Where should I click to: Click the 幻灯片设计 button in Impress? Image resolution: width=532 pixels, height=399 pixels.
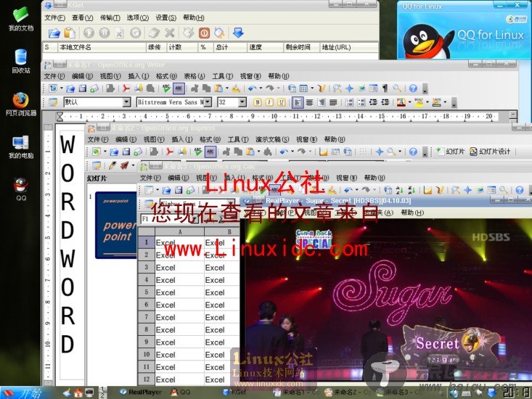[x=490, y=152]
